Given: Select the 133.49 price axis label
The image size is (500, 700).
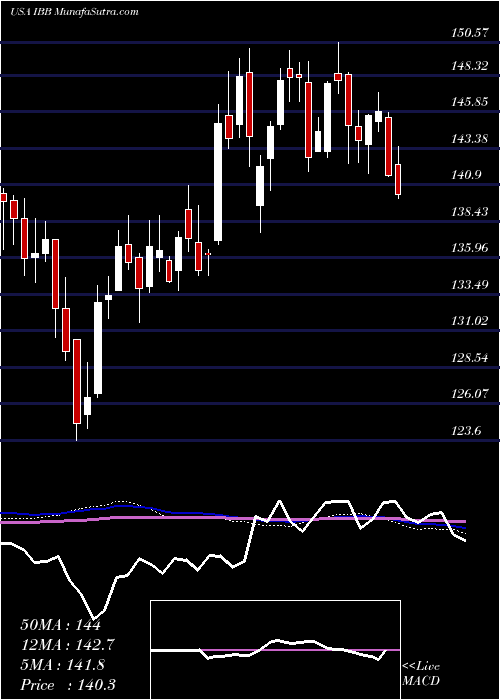Looking at the screenshot, I should tap(471, 284).
